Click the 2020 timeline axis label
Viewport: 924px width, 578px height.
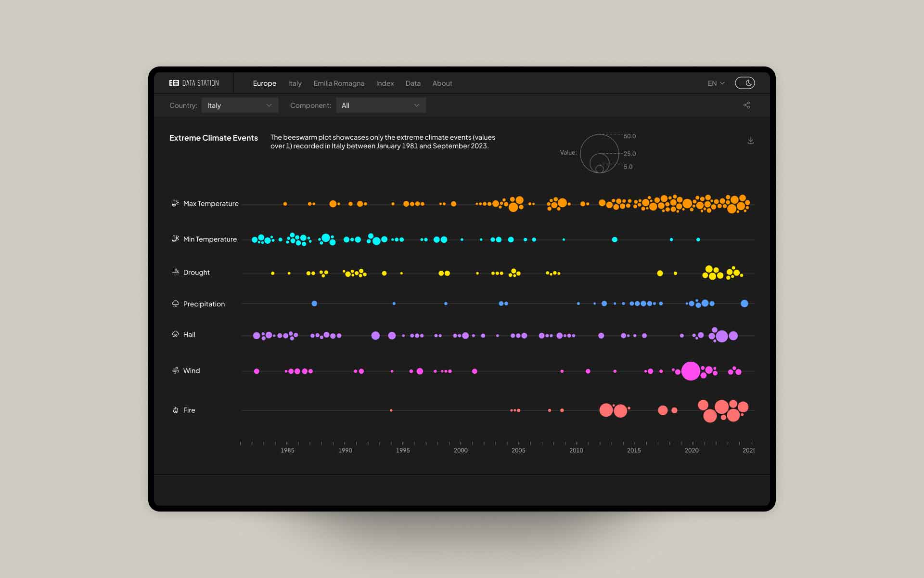pos(692,450)
